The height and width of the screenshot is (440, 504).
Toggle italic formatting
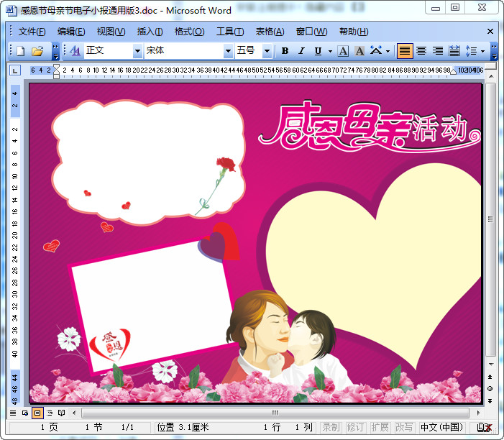(x=301, y=51)
